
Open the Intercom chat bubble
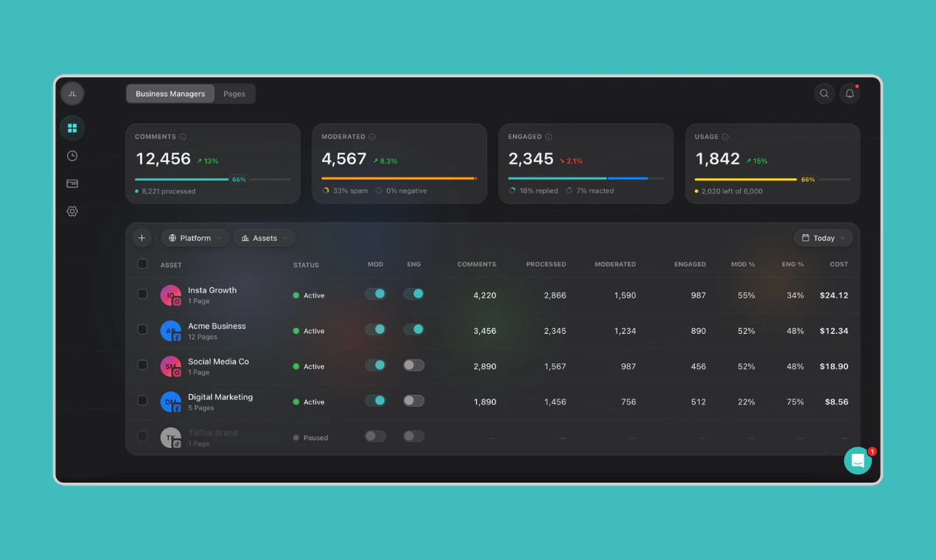pyautogui.click(x=857, y=460)
